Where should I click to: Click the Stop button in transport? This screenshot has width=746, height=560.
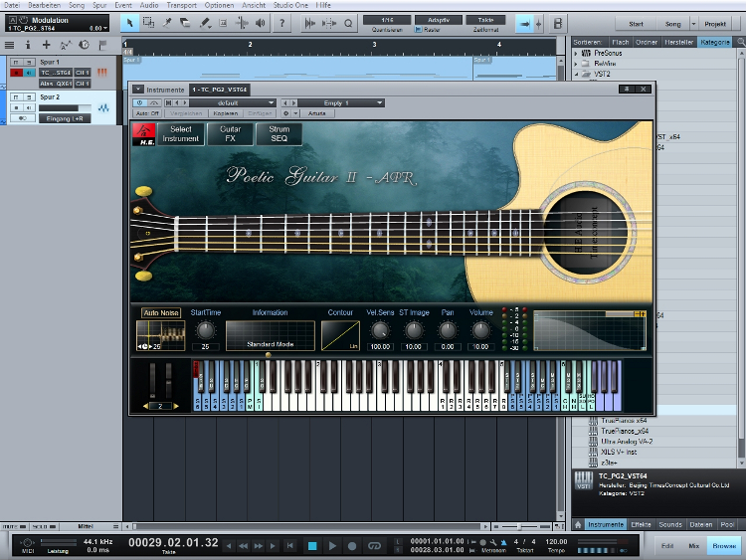click(x=312, y=546)
